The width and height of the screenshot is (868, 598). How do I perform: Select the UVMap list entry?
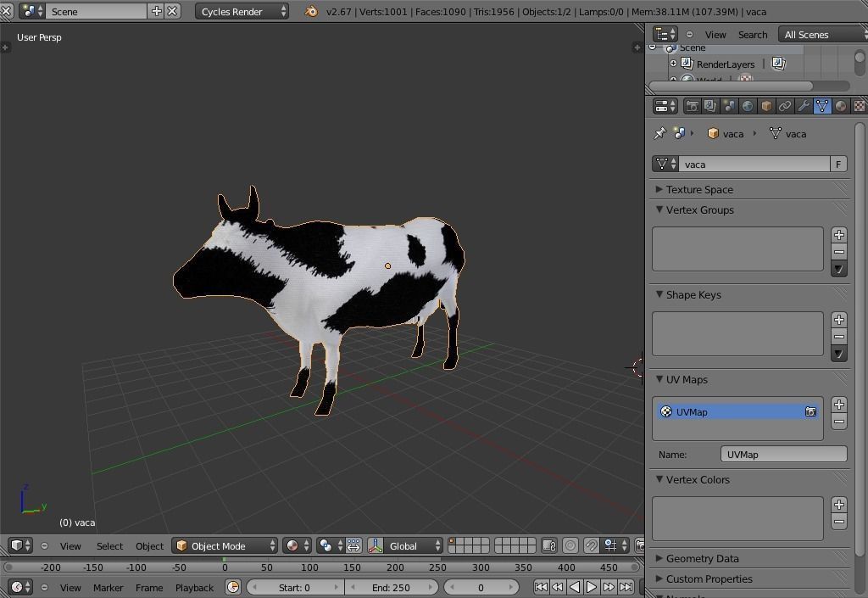coord(737,411)
